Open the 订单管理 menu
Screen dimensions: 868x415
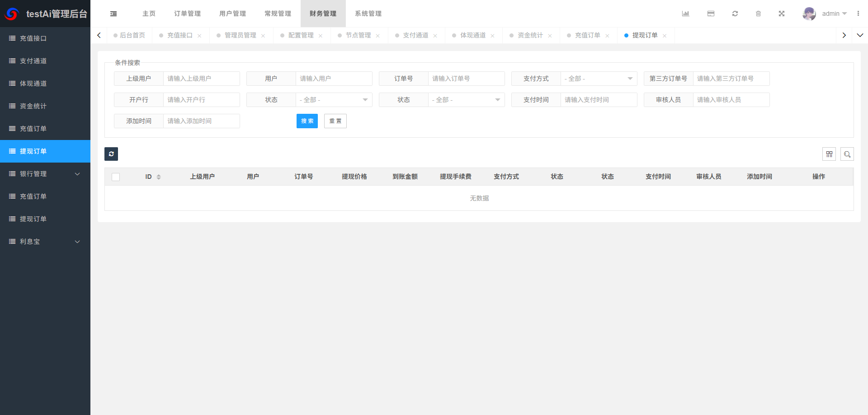(x=187, y=14)
